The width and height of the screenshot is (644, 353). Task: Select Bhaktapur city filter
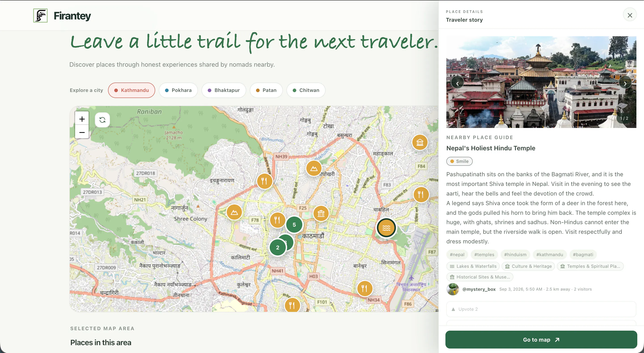[224, 90]
